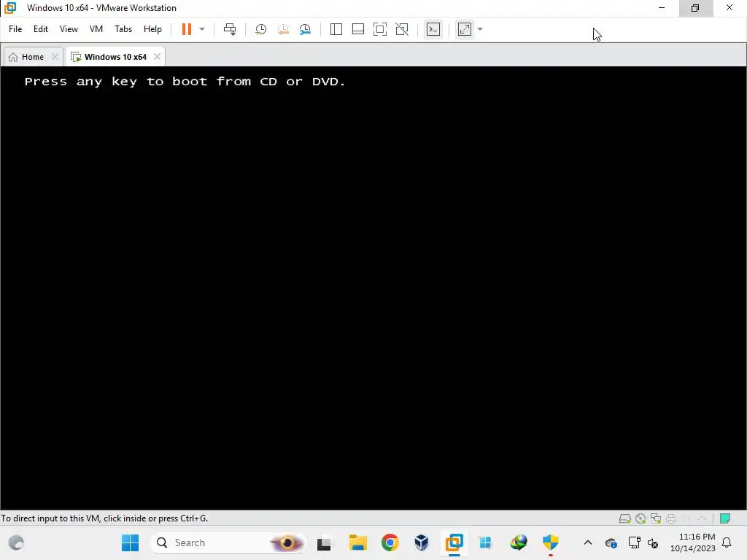Minimize the VMware Workstation window
This screenshot has height=560, width=747.
[662, 8]
